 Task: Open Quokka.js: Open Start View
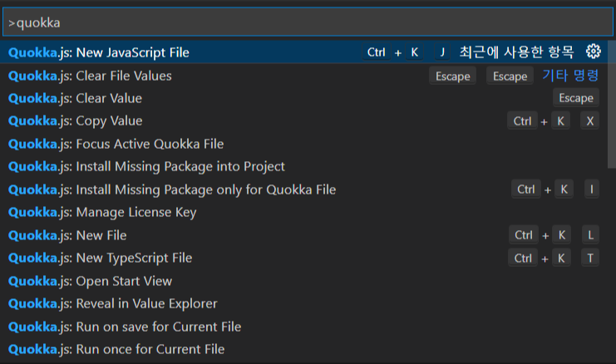[303, 281]
